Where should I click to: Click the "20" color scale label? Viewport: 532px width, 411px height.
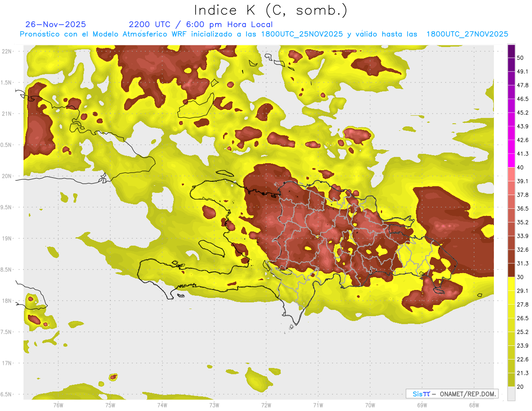click(x=520, y=387)
